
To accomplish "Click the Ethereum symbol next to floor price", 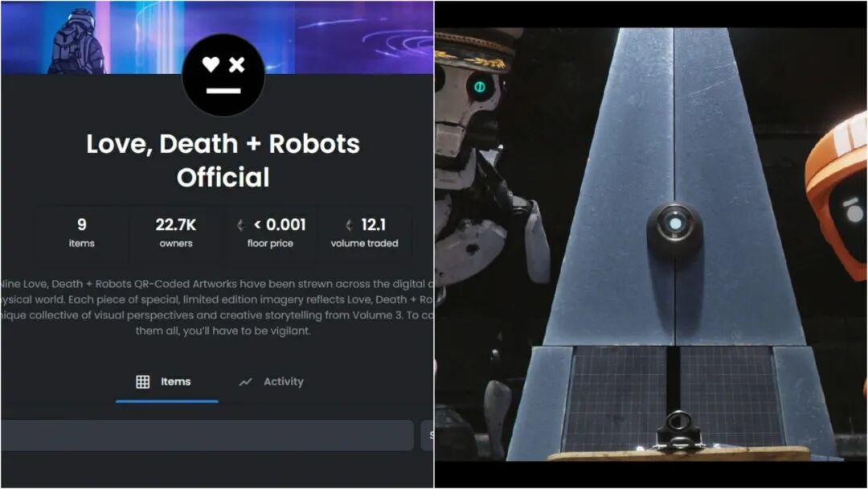I will [x=240, y=225].
